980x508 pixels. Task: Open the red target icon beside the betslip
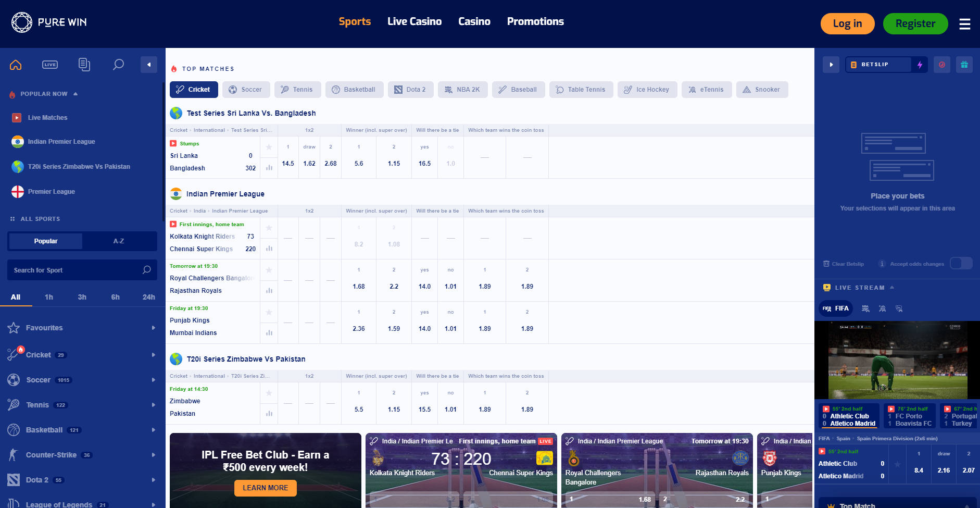(x=942, y=65)
